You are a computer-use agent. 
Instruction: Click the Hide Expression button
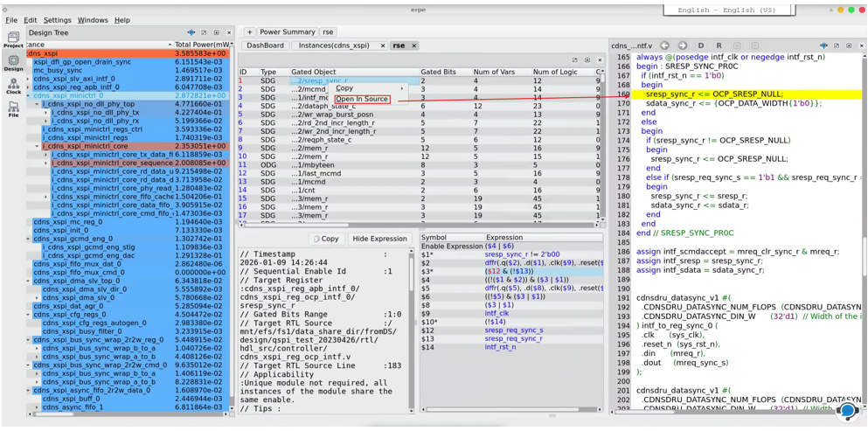379,239
